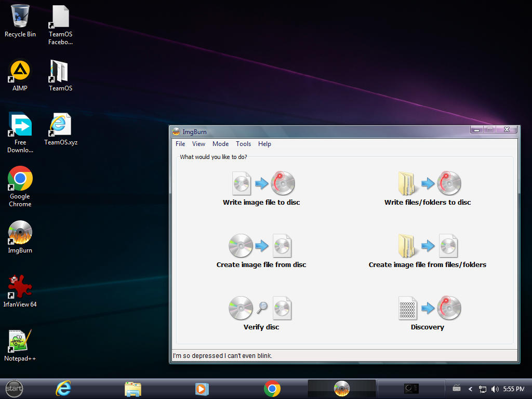This screenshot has height=399, width=532.
Task: Click the ImgBurn status bar message
Action: point(222,355)
